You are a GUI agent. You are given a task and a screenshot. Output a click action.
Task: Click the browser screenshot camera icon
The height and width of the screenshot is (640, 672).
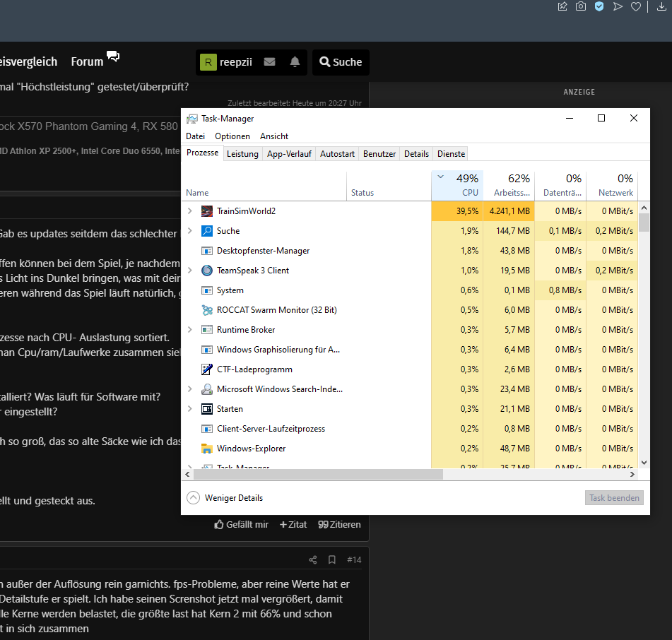tap(581, 6)
